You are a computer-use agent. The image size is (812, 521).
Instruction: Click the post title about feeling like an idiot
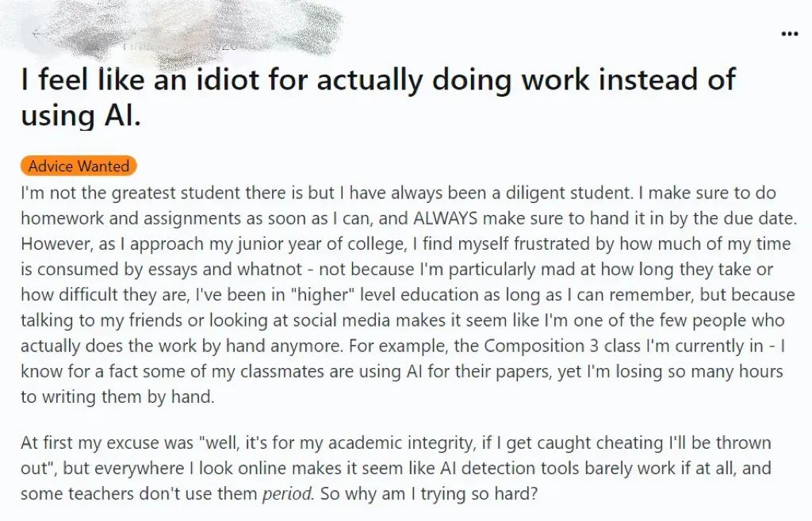(378, 98)
